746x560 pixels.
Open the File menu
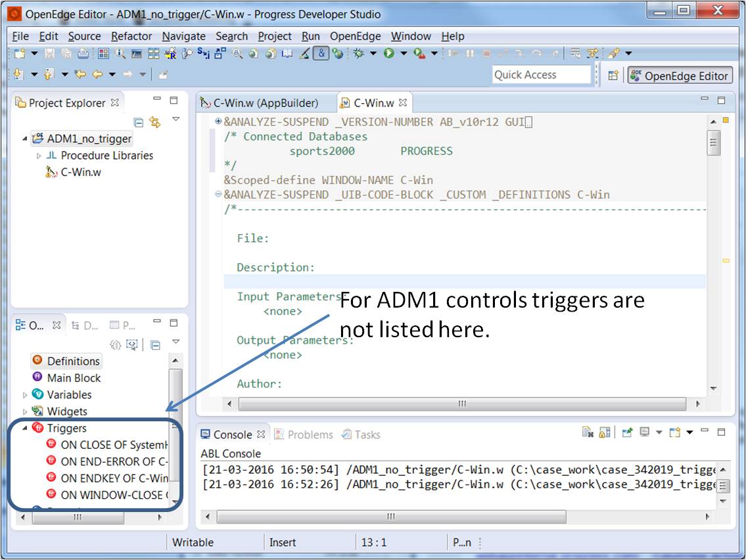pos(20,36)
